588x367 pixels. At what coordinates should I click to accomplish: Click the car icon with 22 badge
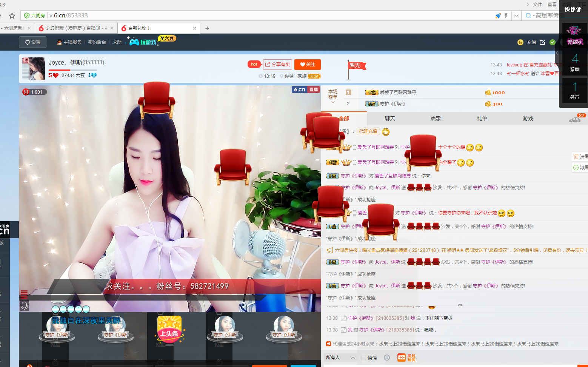[575, 119]
